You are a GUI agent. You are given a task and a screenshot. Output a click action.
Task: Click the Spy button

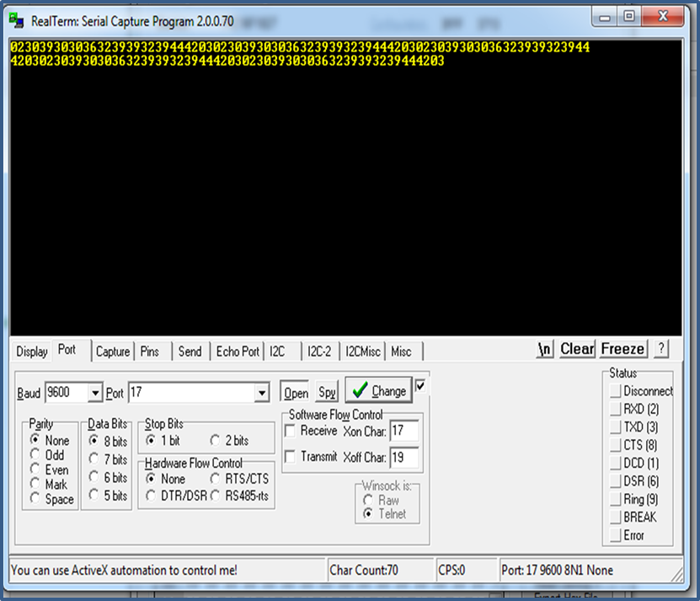(x=327, y=392)
